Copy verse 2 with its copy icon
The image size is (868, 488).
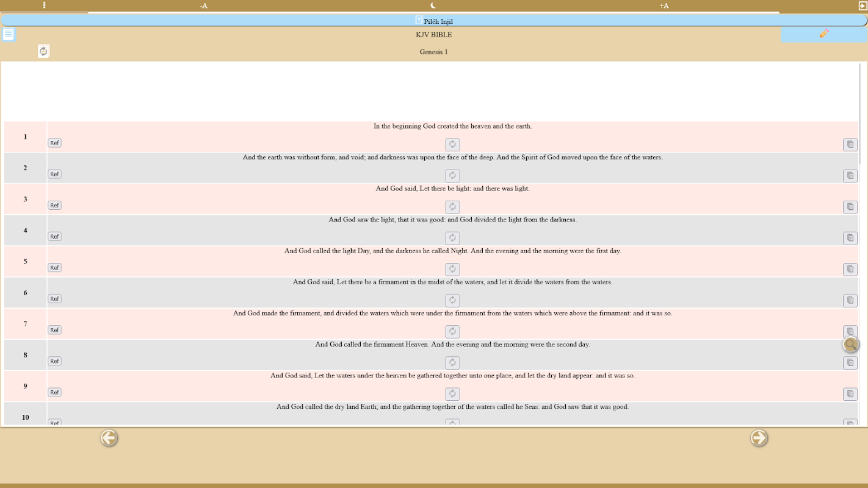850,176
